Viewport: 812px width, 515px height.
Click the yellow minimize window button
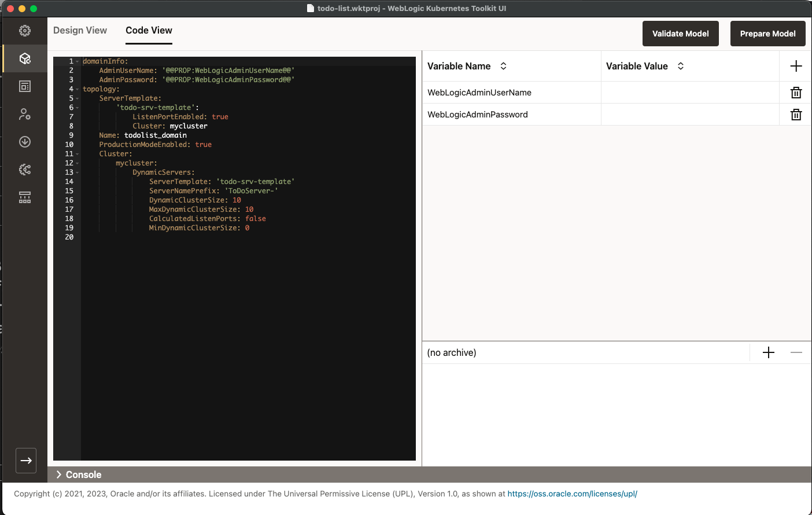click(22, 9)
